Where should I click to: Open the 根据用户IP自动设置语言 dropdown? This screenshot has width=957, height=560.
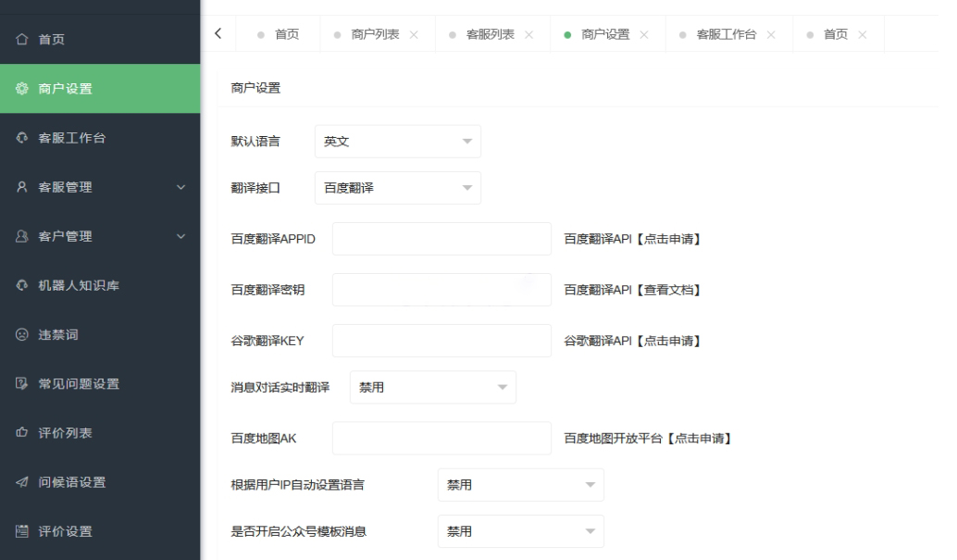coord(521,485)
